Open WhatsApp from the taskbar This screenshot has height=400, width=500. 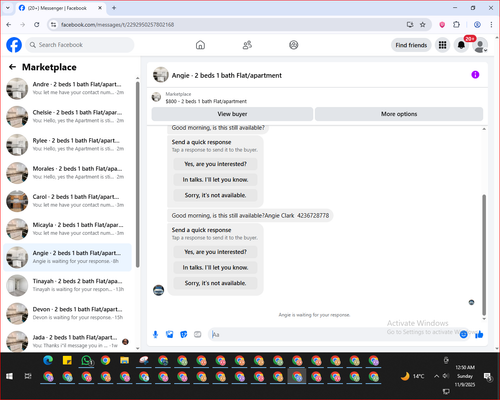87,360
